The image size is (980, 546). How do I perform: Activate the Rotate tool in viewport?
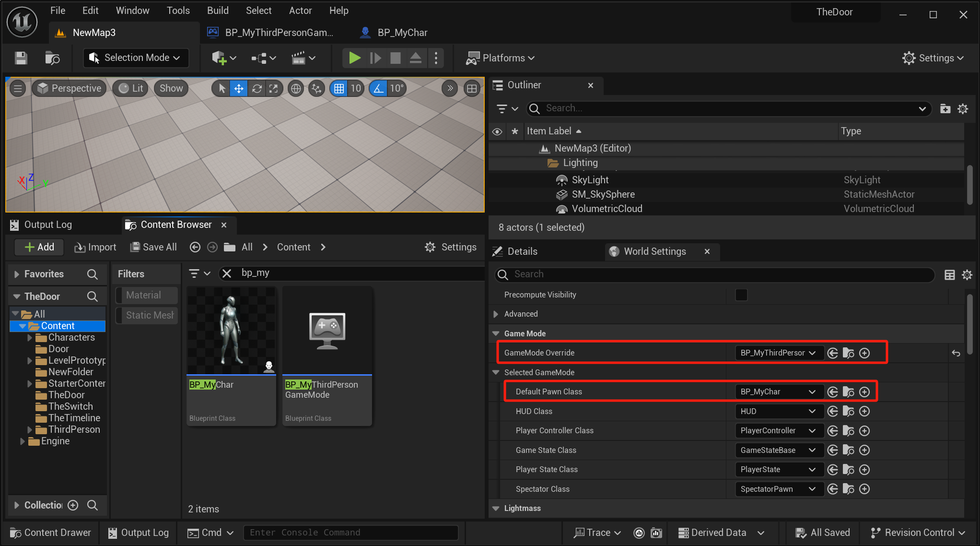[x=257, y=88]
